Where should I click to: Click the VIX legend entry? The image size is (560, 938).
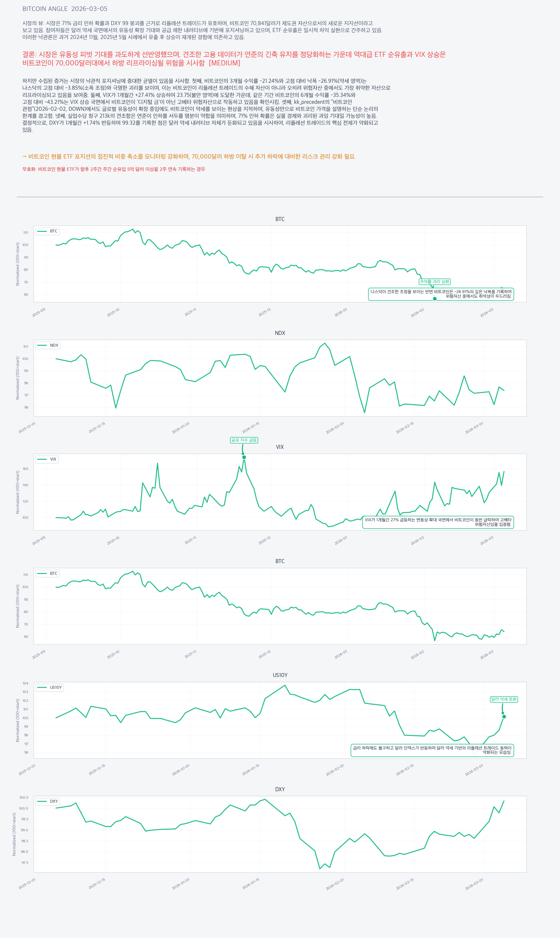47,459
